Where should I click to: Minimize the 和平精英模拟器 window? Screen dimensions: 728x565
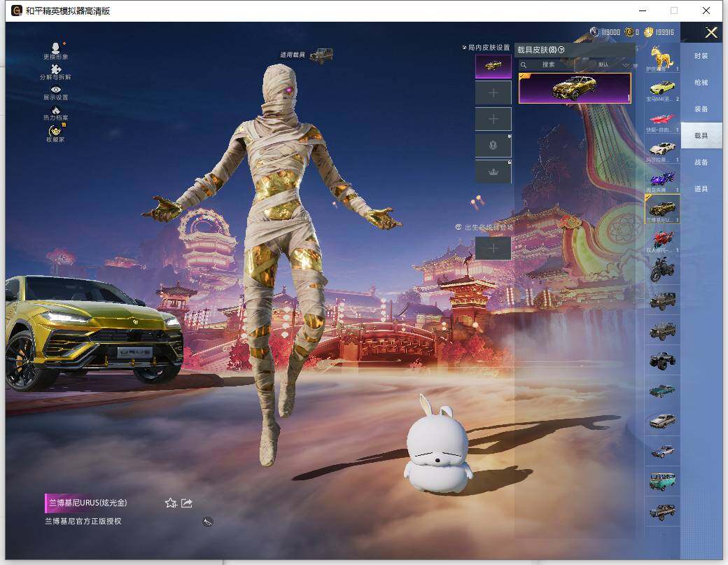pos(643,11)
